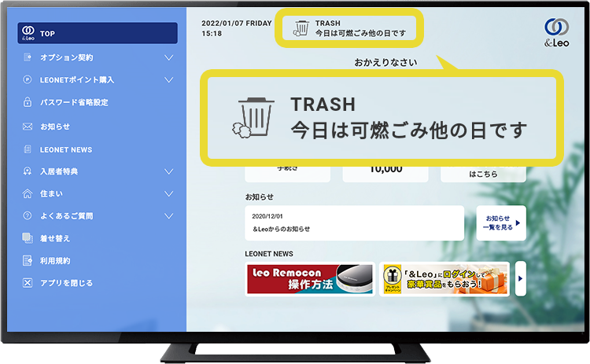Click the date text 2022/01/07 FRIDAY

coord(237,24)
